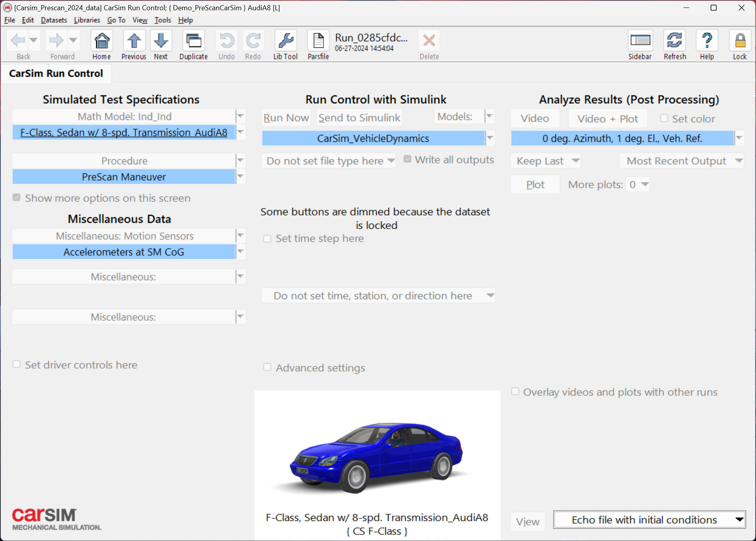Open the Edit menu
Viewport: 756px width, 541px height.
28,20
